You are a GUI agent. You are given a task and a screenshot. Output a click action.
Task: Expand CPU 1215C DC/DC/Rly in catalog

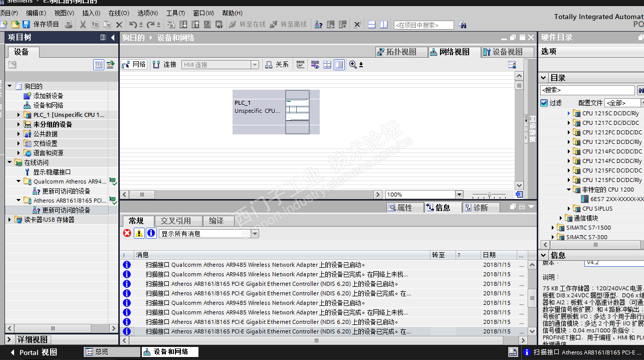coord(569,113)
